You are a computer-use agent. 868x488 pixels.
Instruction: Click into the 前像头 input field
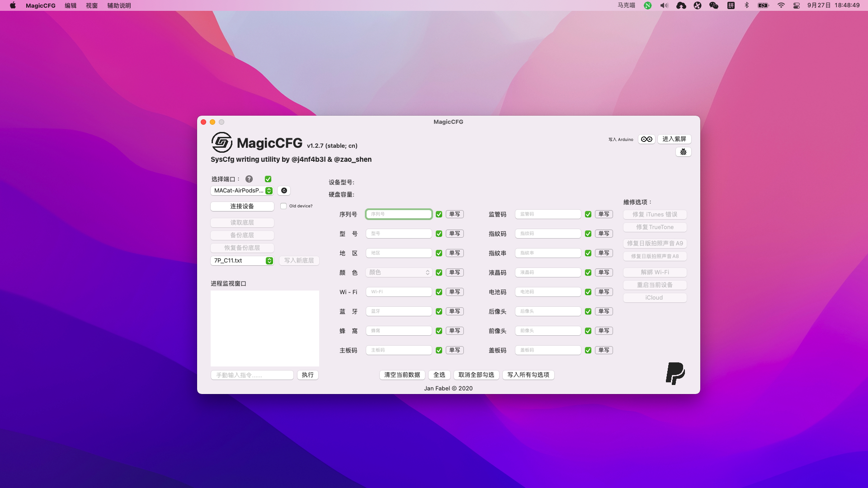coord(548,331)
